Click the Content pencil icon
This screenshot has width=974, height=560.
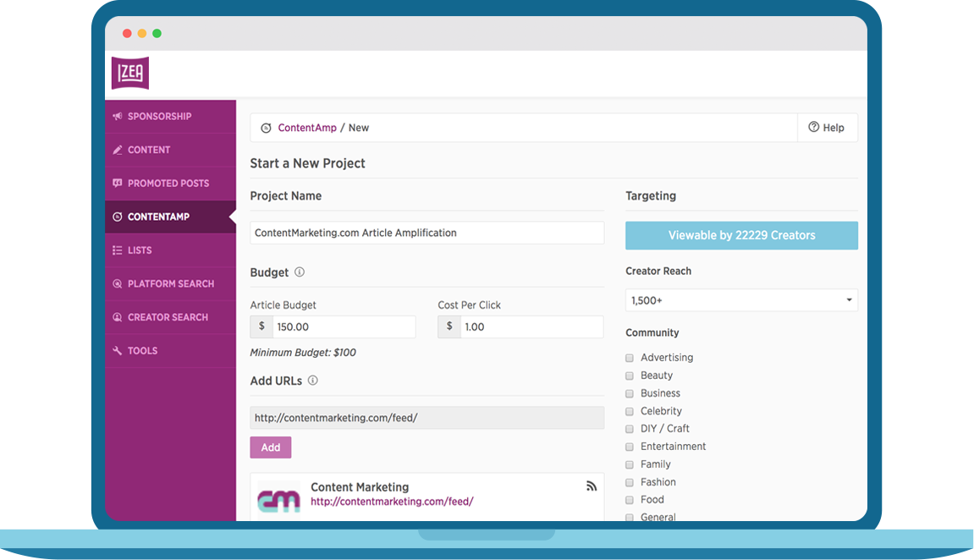click(118, 150)
